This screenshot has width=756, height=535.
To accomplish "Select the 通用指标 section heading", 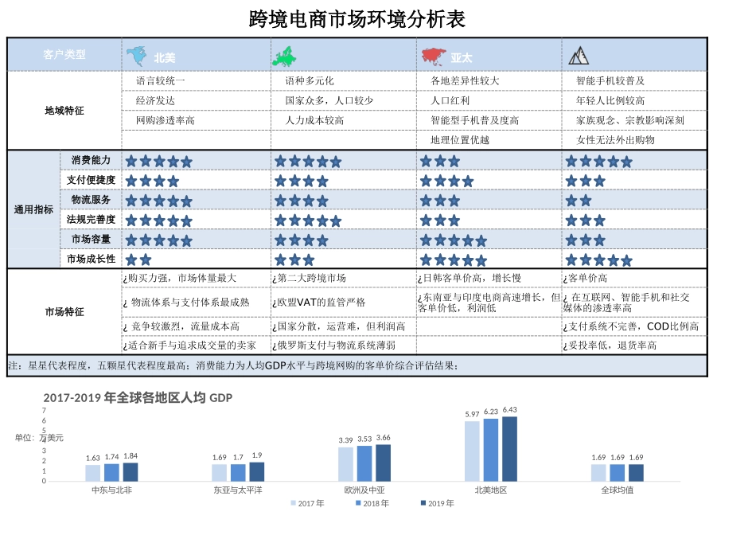I will (x=33, y=210).
